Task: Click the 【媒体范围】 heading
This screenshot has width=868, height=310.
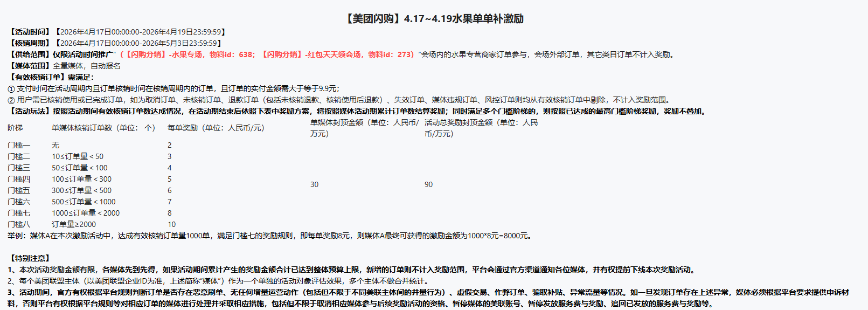Action: pos(30,66)
